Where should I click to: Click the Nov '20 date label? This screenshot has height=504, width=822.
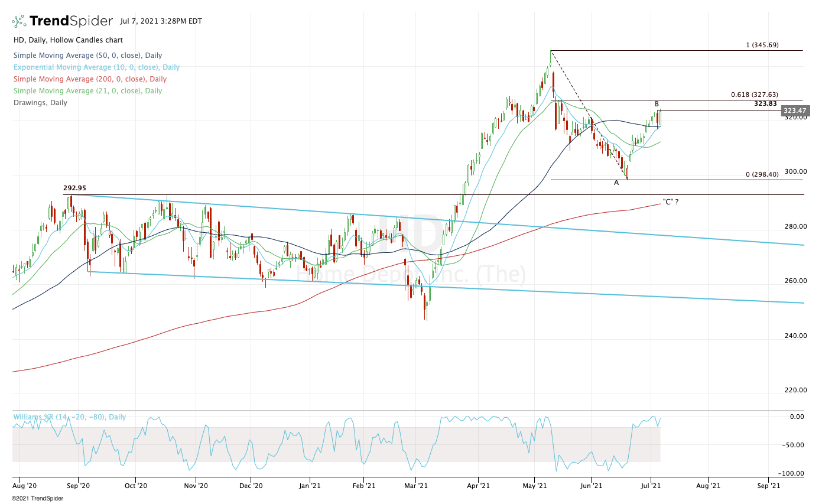196,486
